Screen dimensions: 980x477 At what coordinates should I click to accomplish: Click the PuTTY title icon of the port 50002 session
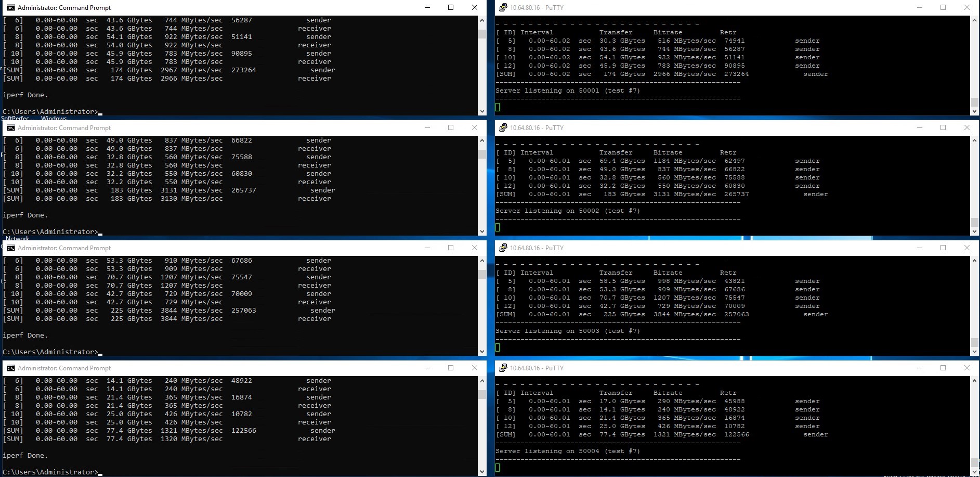tap(503, 128)
